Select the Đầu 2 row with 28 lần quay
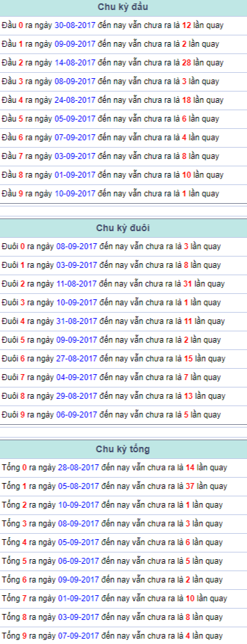 tap(123, 63)
